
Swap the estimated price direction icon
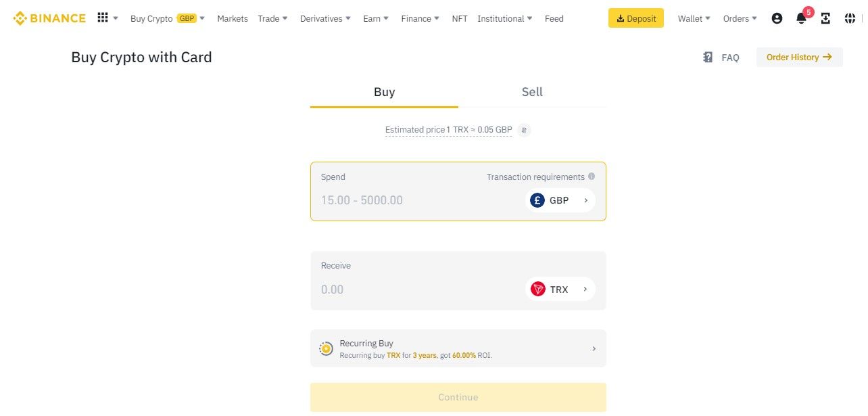click(524, 130)
